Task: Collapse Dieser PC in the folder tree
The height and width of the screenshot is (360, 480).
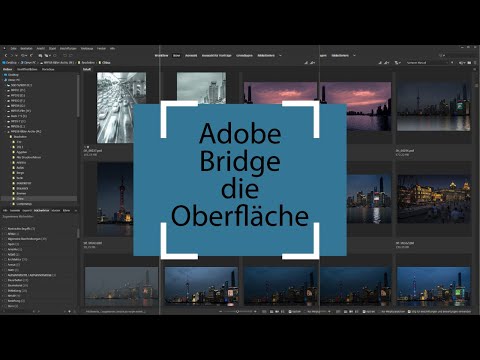Action: point(3,80)
